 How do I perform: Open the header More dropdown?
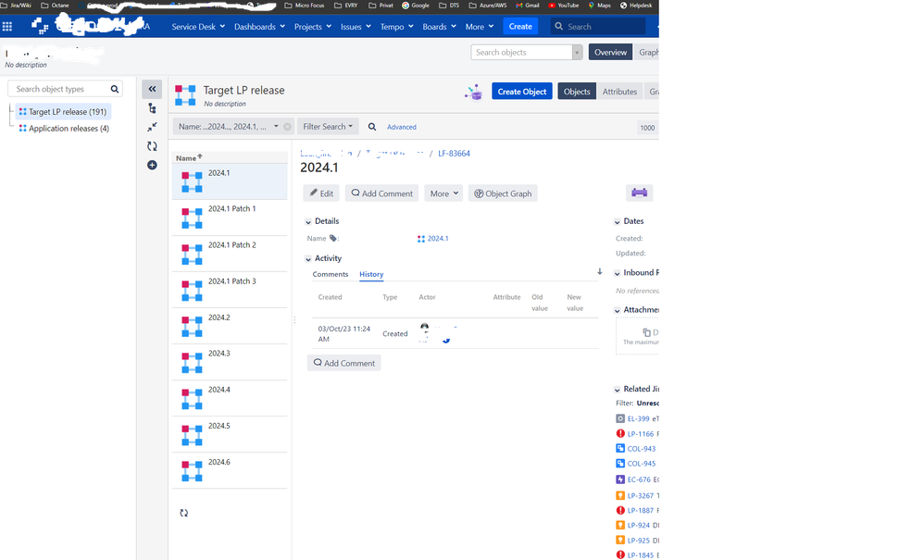point(479,27)
